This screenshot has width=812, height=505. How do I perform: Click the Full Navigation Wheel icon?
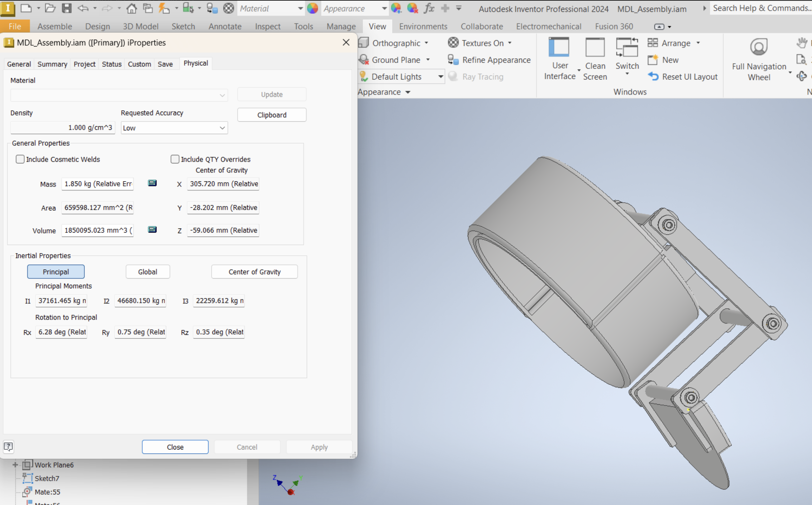point(759,47)
